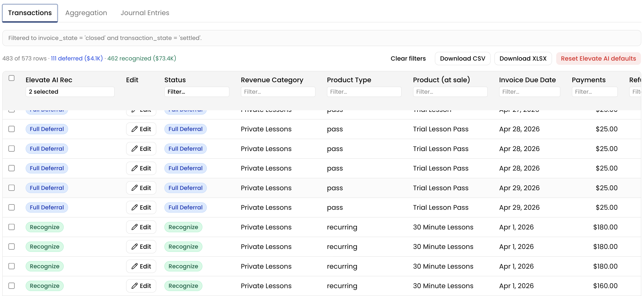Sort by the Elevate AI Rec column header
The height and width of the screenshot is (296, 644).
click(x=49, y=80)
